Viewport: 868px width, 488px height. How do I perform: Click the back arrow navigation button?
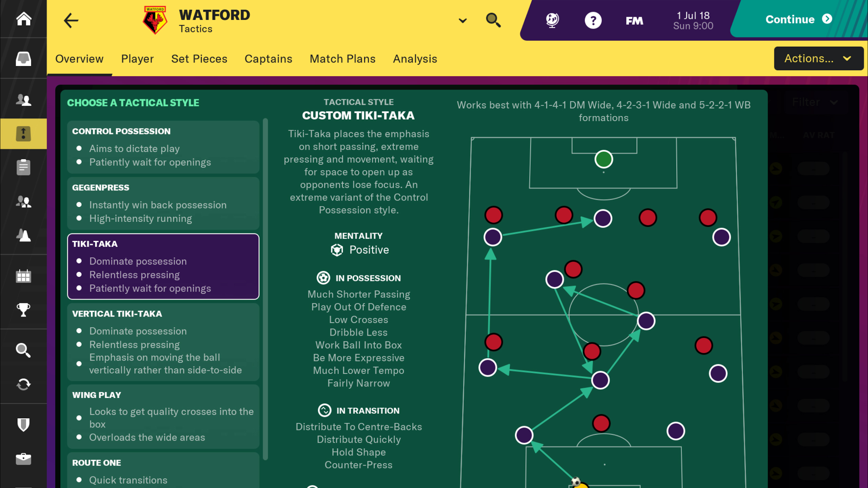tap(70, 20)
